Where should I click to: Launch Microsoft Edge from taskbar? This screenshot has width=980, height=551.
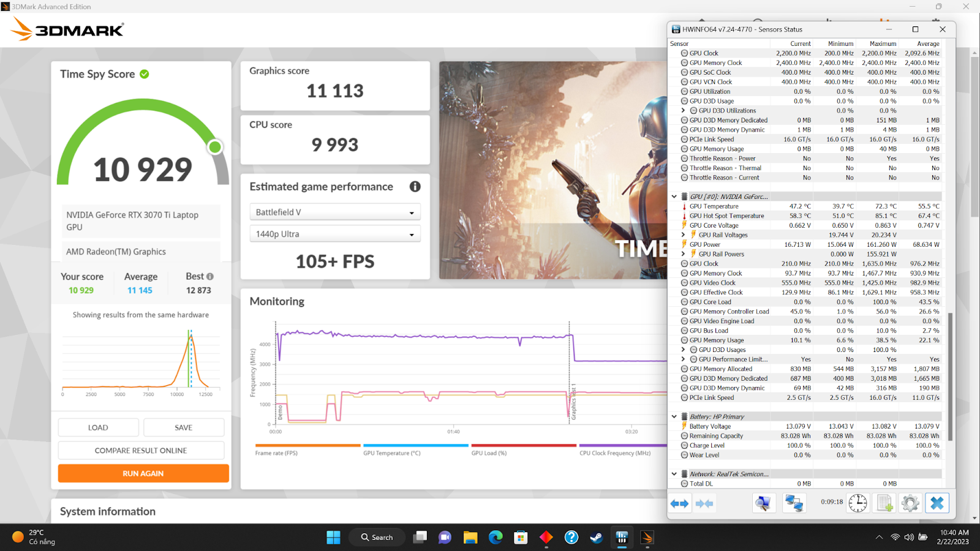click(496, 537)
